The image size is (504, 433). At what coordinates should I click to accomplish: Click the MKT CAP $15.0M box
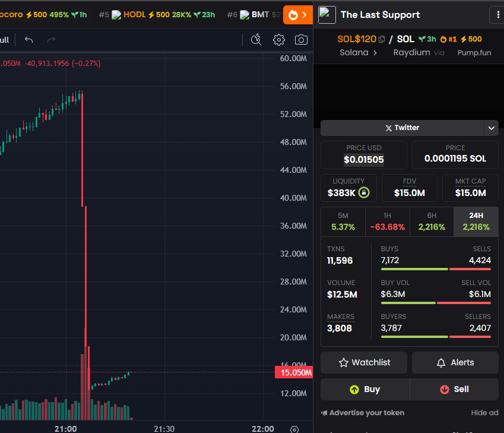470,188
